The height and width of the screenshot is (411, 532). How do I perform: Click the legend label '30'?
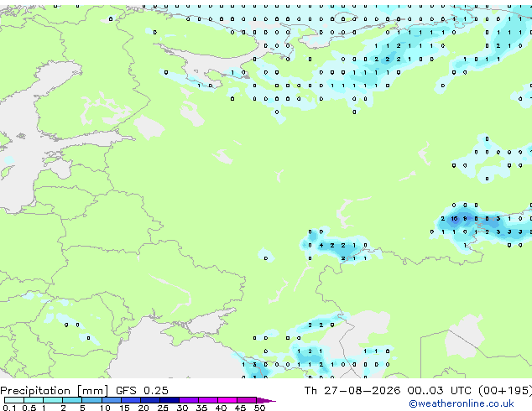tap(182, 408)
